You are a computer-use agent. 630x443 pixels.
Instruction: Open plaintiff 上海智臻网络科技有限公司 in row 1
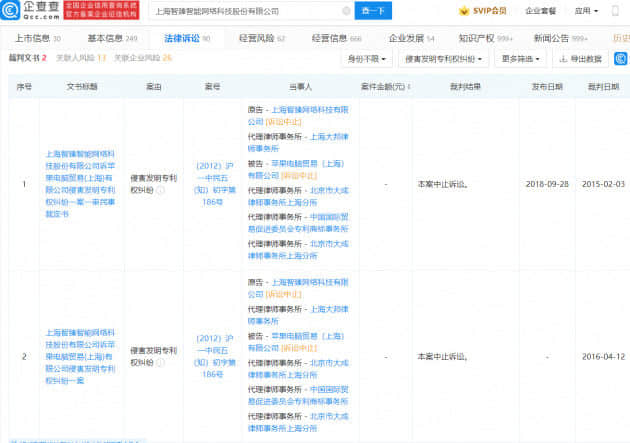click(298, 116)
